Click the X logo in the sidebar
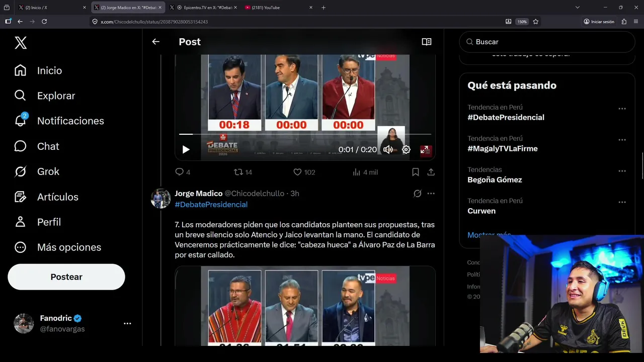Screen dimensions: 644x362 pos(21,43)
